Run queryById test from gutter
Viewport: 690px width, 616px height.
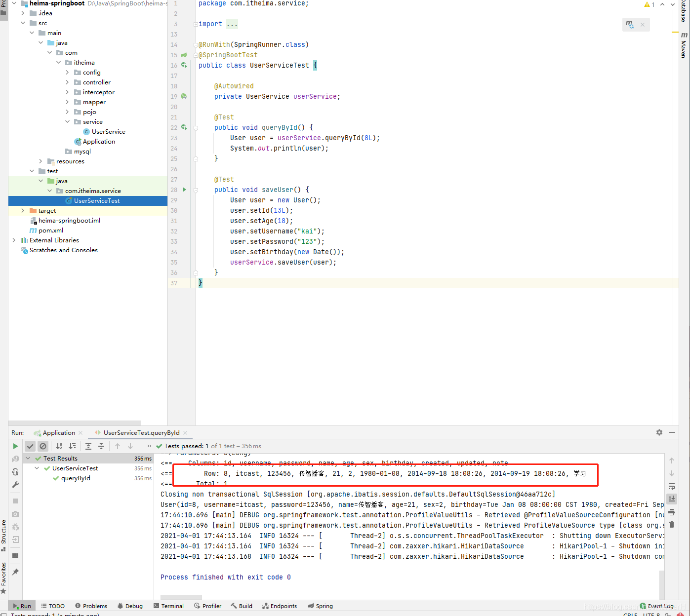184,127
